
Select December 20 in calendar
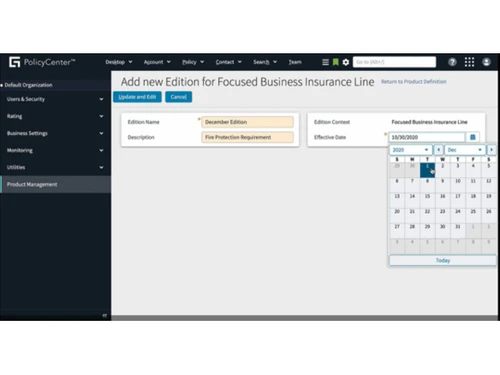[397, 215]
